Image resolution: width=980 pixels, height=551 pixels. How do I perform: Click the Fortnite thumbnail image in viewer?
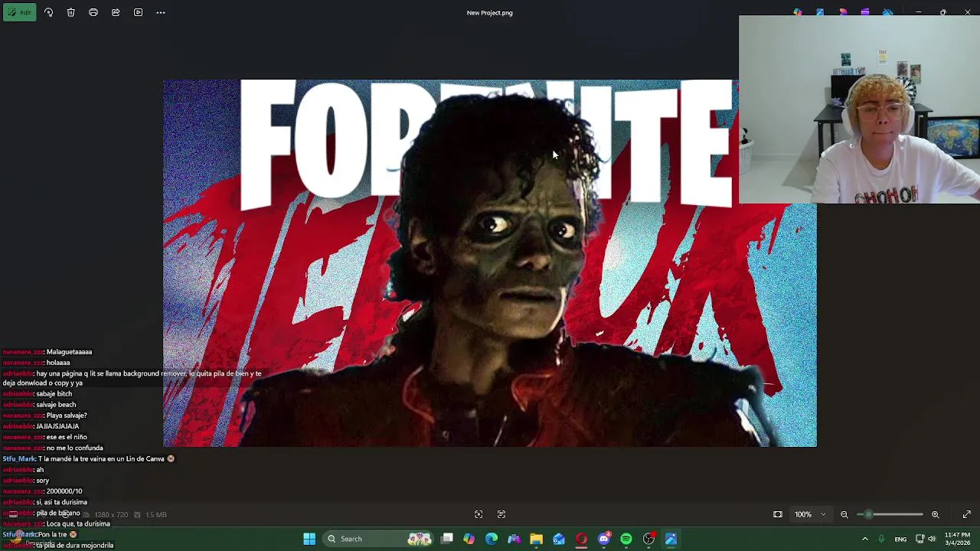[x=490, y=263]
